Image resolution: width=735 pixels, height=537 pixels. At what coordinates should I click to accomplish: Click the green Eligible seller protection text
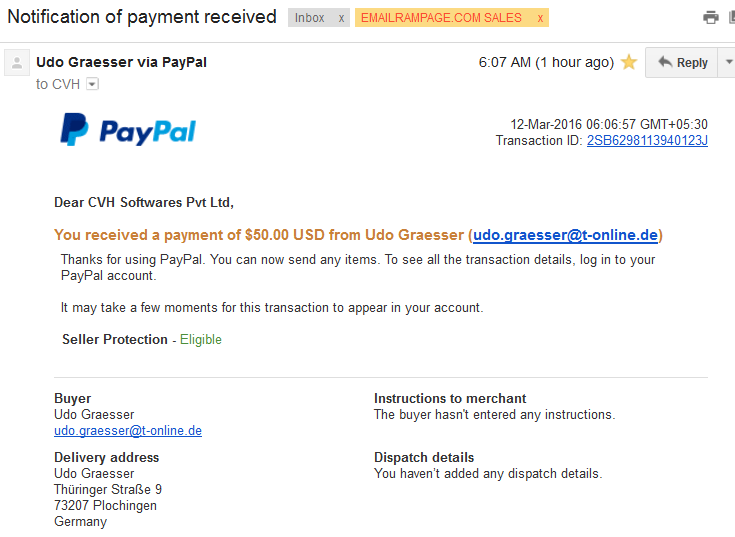(x=201, y=339)
